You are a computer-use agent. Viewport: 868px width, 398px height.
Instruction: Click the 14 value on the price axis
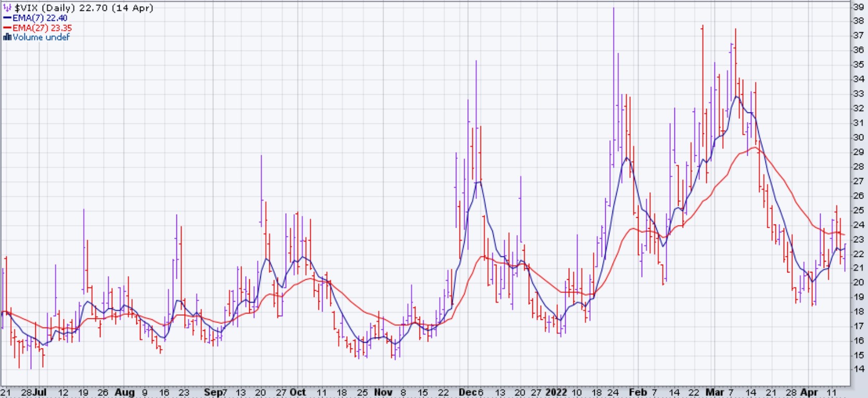coord(858,369)
